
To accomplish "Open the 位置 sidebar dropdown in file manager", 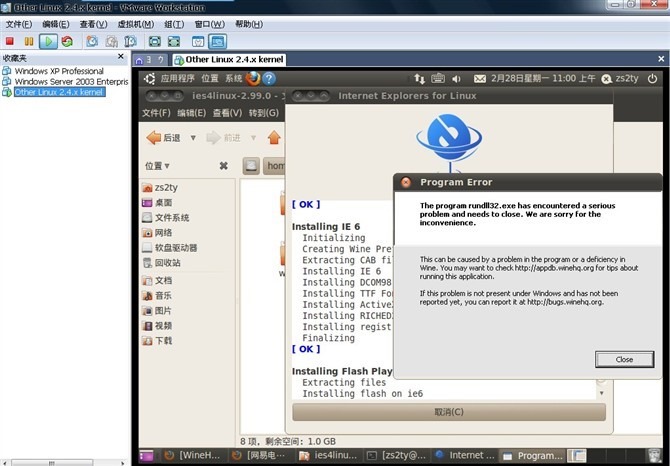I will pyautogui.click(x=157, y=166).
